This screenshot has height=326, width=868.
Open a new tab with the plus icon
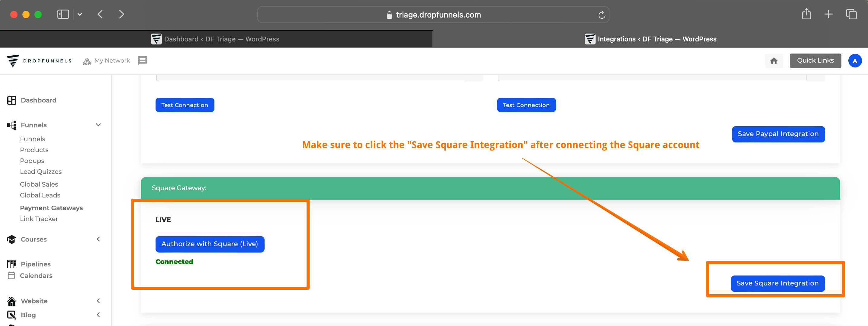828,14
